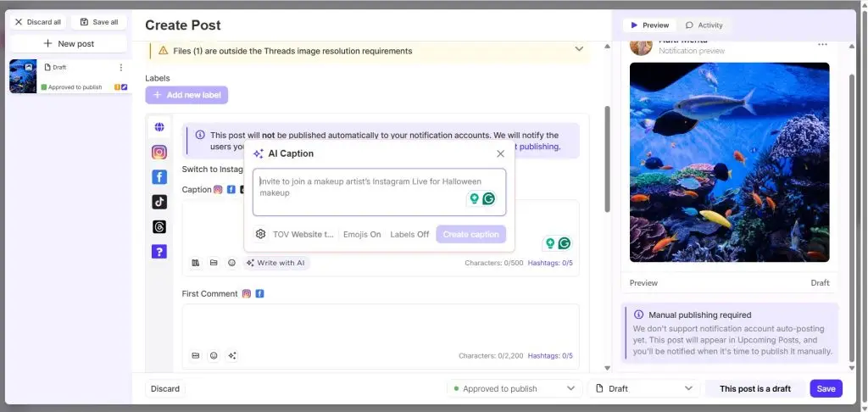Click This post is a draft button

(x=755, y=389)
